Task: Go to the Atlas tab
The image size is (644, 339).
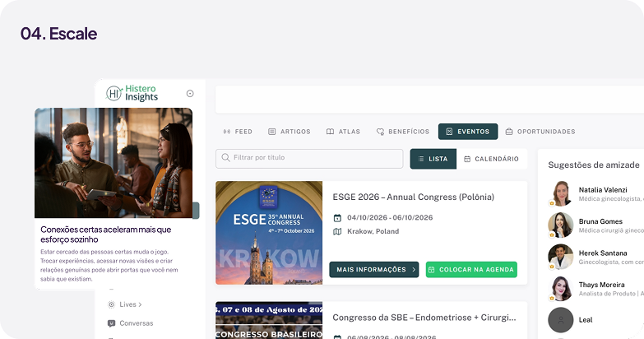Action: 343,132
